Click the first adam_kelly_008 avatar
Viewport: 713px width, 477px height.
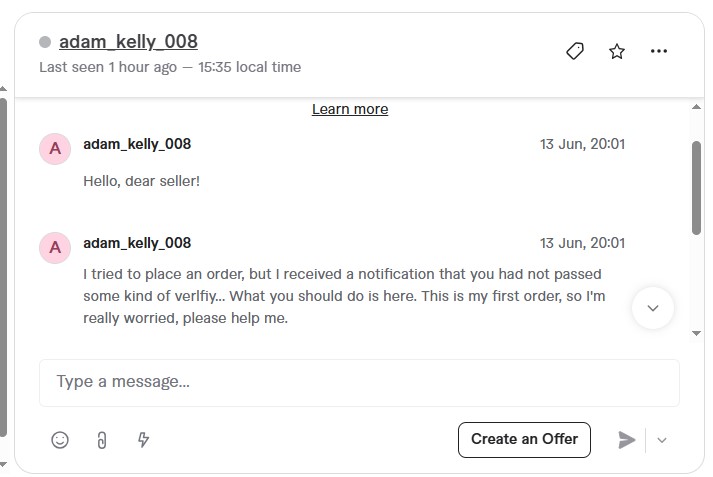(54, 148)
